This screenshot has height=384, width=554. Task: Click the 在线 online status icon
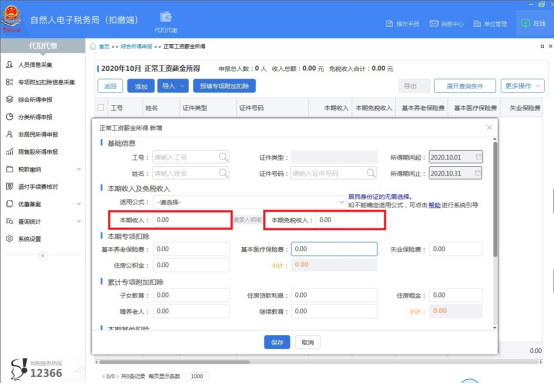[x=525, y=23]
